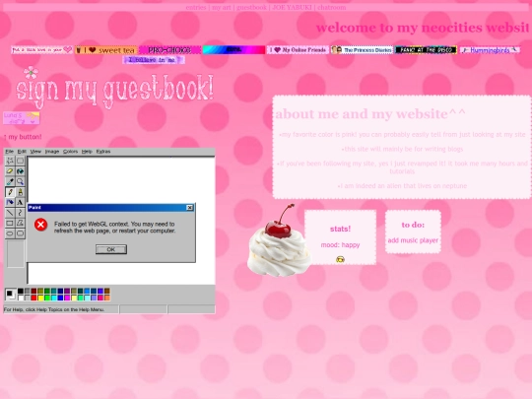Open the Edit menu in Paint

(22, 152)
